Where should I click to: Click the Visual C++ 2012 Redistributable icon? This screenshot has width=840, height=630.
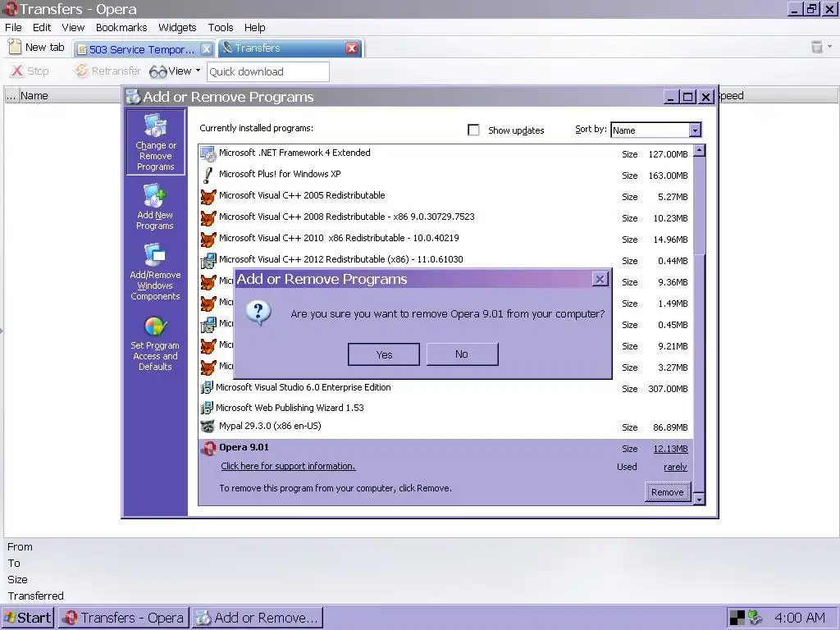pyautogui.click(x=208, y=261)
